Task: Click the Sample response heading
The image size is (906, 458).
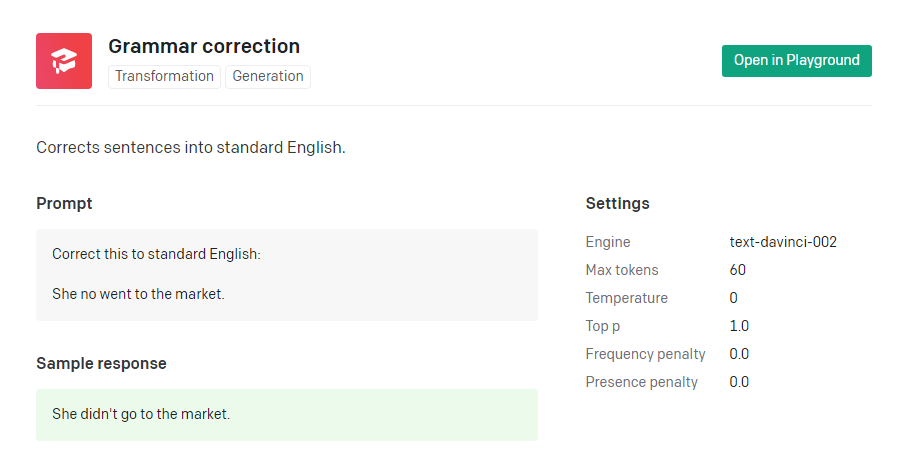Action: (x=101, y=363)
